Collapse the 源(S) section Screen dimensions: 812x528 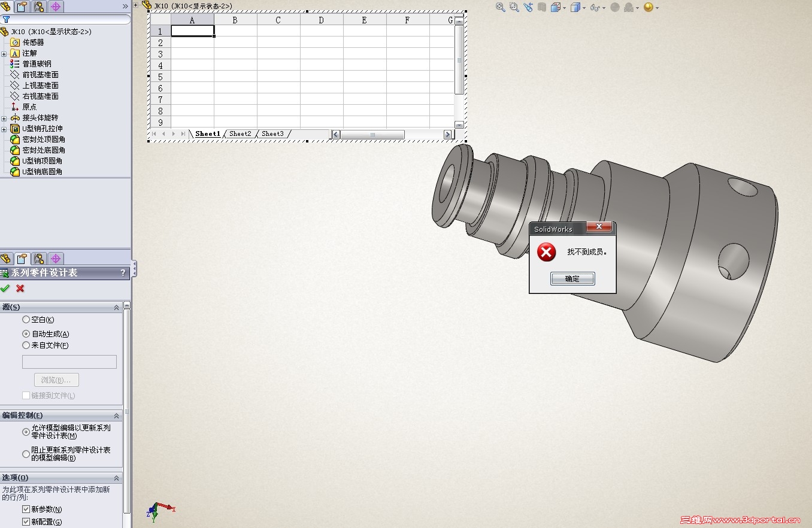click(x=117, y=308)
